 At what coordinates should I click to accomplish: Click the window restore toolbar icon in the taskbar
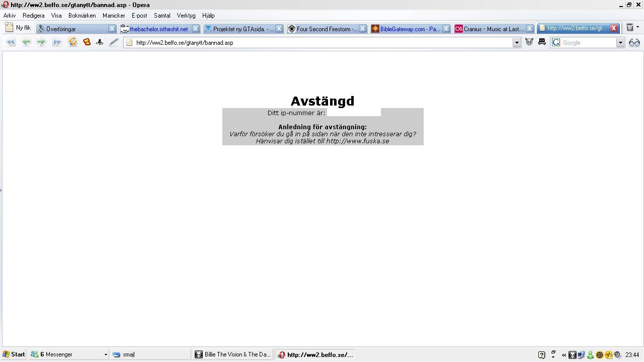tap(553, 352)
